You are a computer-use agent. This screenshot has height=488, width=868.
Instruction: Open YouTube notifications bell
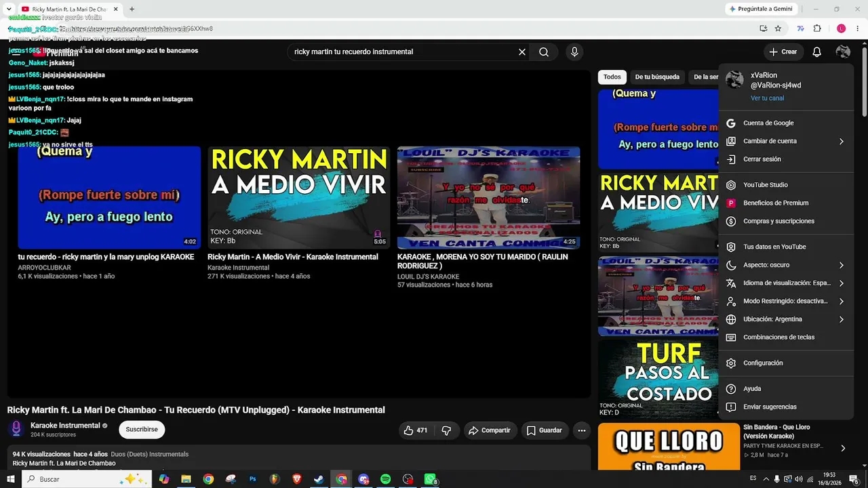tap(817, 52)
